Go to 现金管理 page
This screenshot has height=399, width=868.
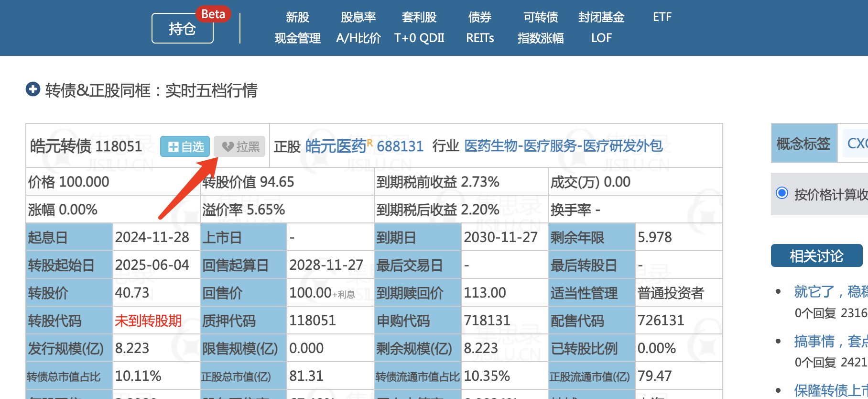click(x=297, y=38)
